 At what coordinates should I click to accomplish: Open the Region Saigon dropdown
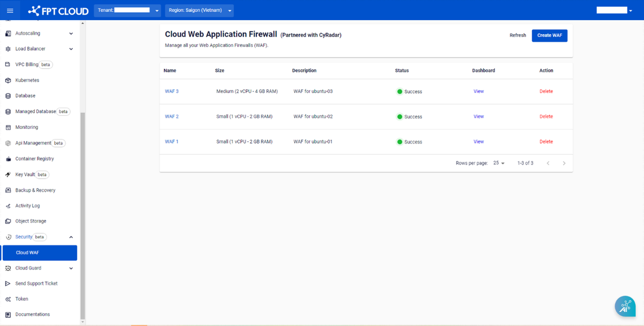click(199, 10)
